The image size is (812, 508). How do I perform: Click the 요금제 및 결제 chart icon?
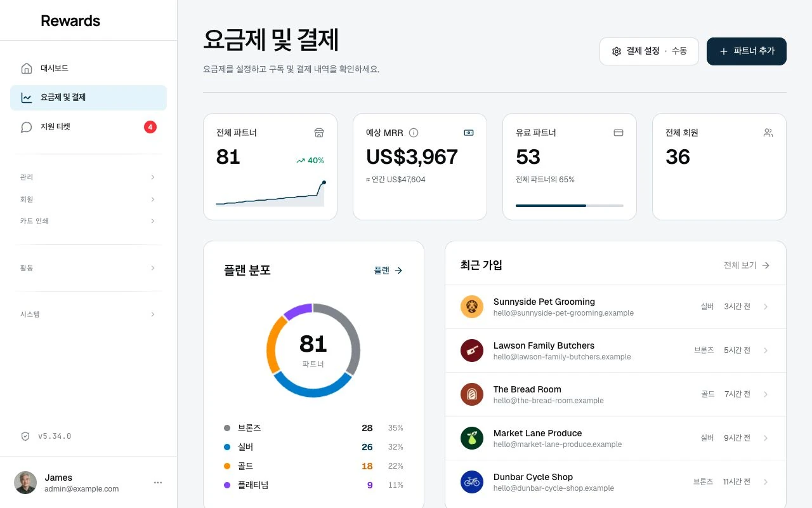26,98
